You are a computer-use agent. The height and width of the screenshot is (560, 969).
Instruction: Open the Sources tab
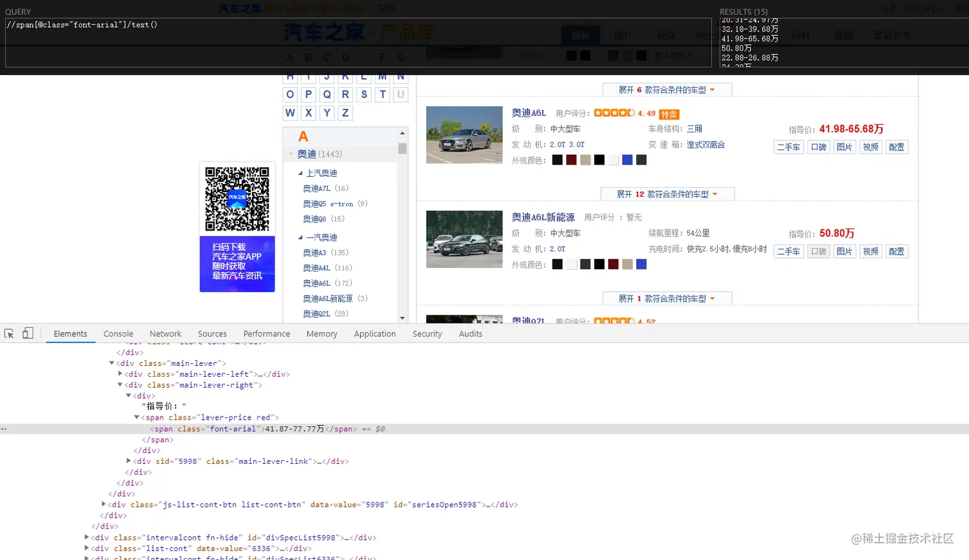pyautogui.click(x=212, y=334)
